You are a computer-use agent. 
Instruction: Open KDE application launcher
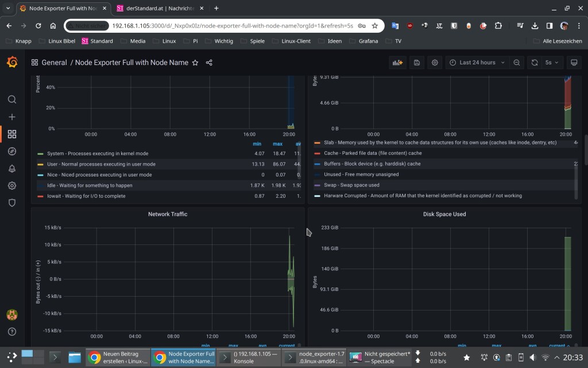(x=11, y=357)
